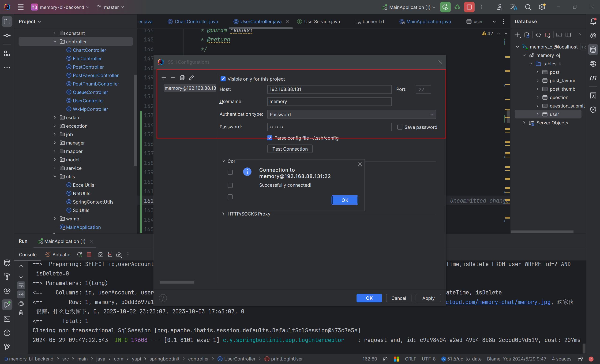Click horizontal scrollbar in SSH config list

[x=177, y=282]
